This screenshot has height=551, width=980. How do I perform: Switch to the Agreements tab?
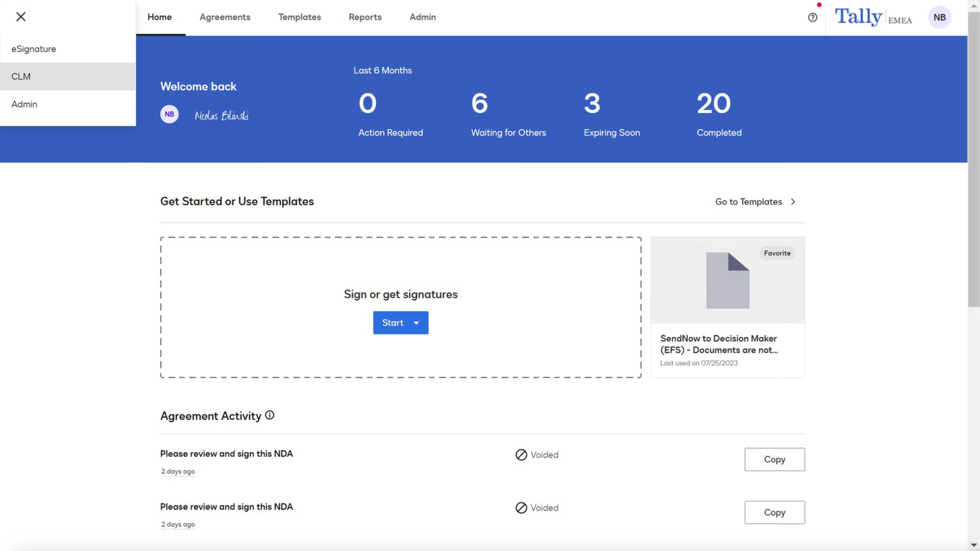click(x=224, y=17)
